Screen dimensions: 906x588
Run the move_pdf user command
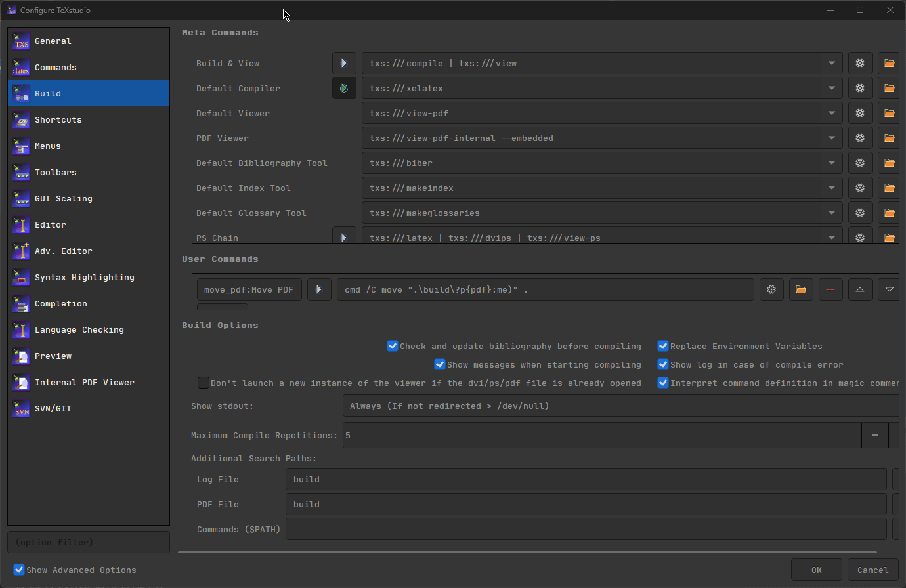[319, 289]
